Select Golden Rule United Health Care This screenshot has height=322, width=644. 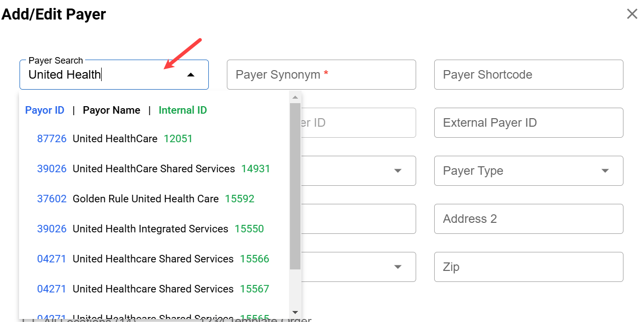point(145,199)
